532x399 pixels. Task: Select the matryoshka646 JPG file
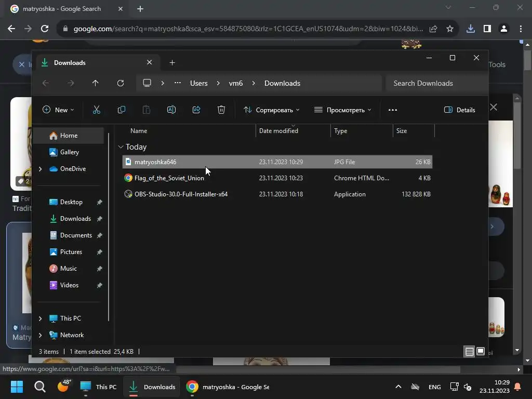pos(277,162)
